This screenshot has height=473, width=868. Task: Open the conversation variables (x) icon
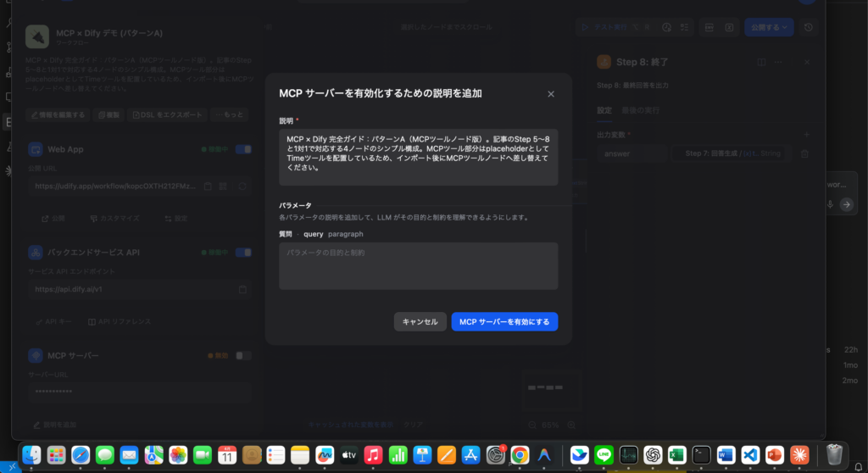click(729, 27)
